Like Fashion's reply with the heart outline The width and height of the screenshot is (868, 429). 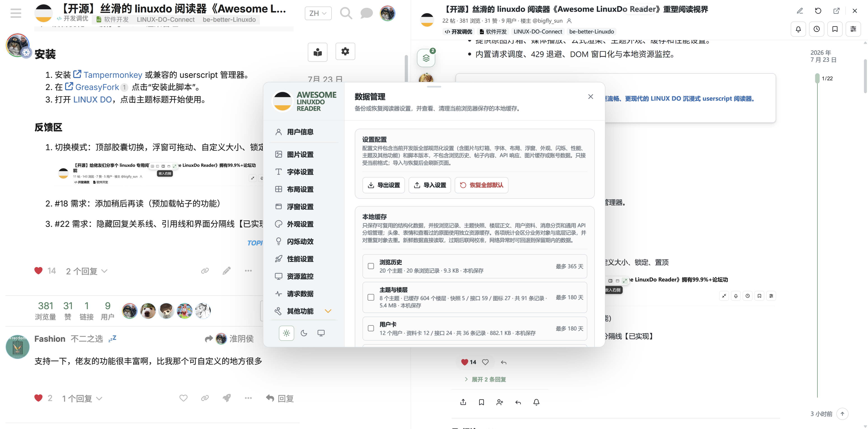(x=183, y=398)
